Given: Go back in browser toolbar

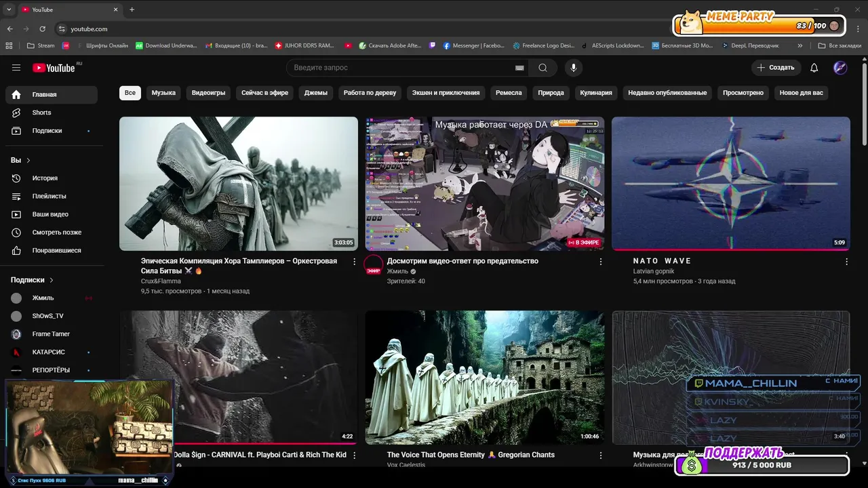Looking at the screenshot, I should pyautogui.click(x=9, y=29).
